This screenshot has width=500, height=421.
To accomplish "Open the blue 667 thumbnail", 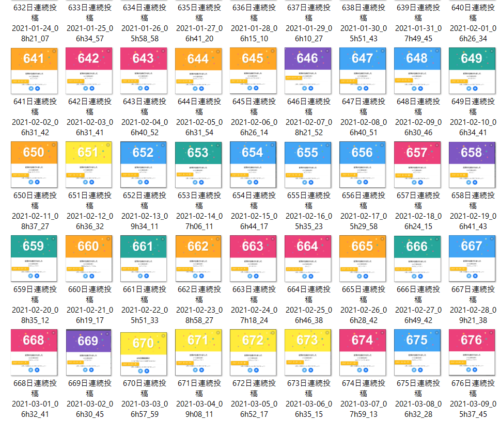I will (x=472, y=258).
